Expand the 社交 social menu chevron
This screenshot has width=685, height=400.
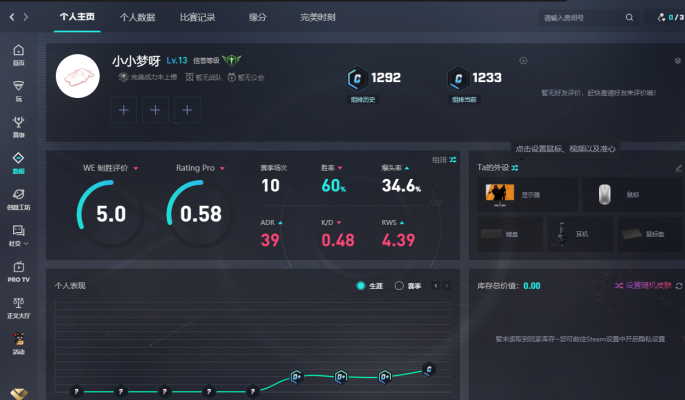point(26,244)
